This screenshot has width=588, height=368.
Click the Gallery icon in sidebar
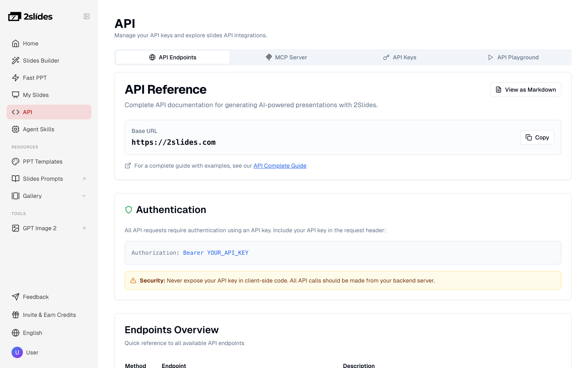coord(15,196)
